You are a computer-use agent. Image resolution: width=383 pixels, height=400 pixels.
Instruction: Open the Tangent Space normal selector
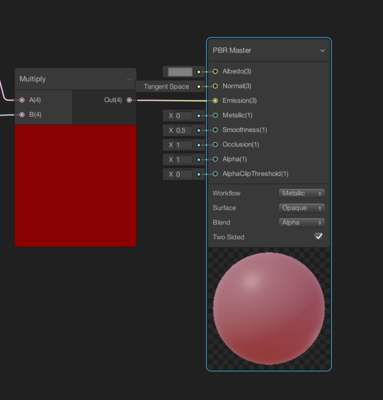point(166,87)
